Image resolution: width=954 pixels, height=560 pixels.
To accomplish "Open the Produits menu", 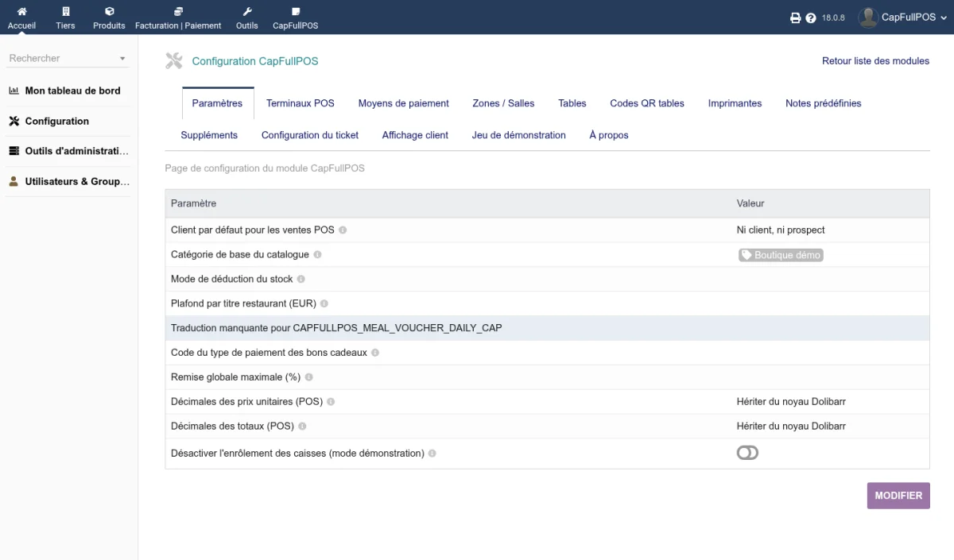I will point(109,17).
